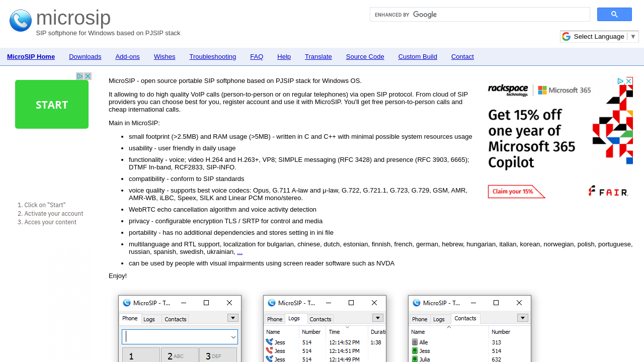Open the Custom Build page

(418, 57)
